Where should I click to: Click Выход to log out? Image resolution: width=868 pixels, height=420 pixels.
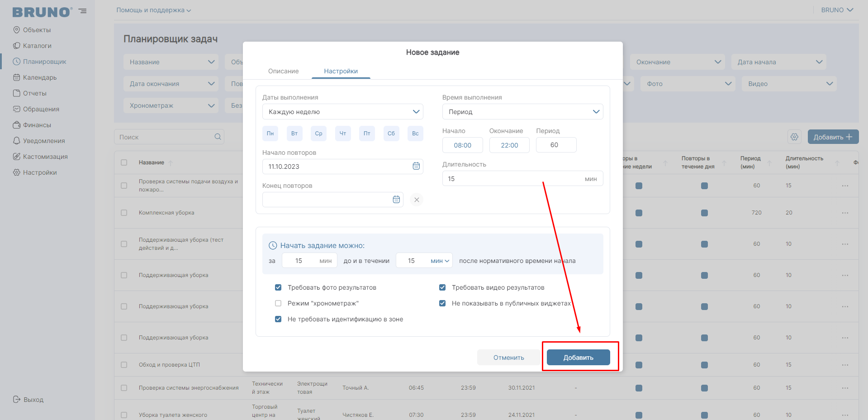(28, 400)
